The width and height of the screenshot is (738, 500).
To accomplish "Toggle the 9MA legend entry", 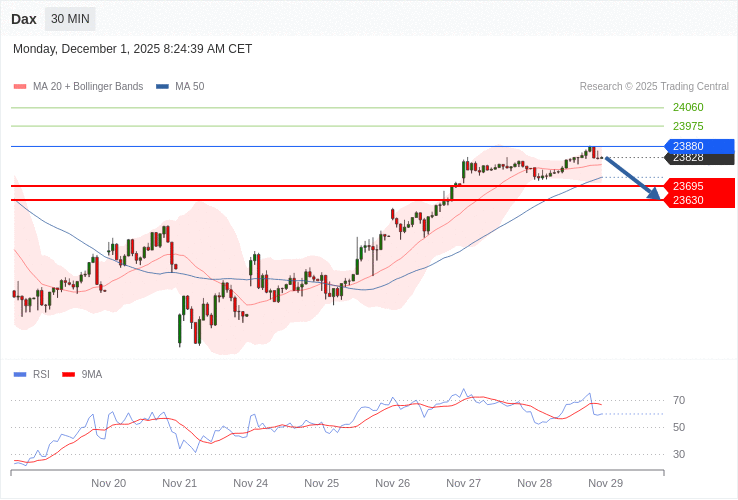I will pos(84,374).
